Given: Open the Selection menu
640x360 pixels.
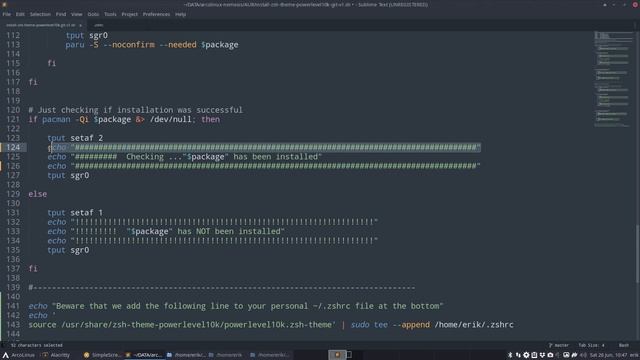Looking at the screenshot, I should click(x=40, y=14).
